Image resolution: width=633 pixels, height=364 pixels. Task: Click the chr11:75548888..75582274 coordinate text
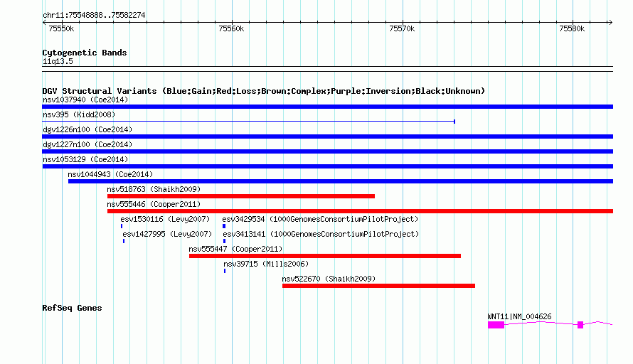click(x=94, y=15)
